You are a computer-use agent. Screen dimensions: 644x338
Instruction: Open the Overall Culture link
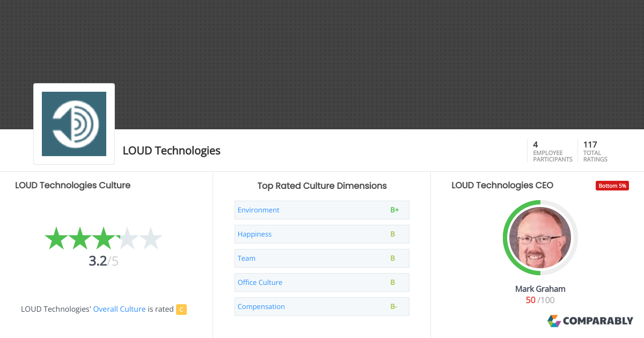click(x=119, y=309)
